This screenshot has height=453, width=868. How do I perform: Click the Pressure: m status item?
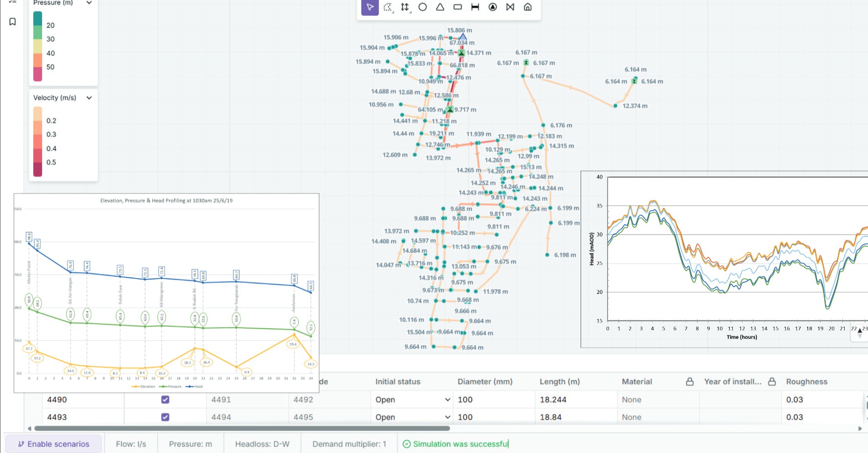tap(191, 444)
